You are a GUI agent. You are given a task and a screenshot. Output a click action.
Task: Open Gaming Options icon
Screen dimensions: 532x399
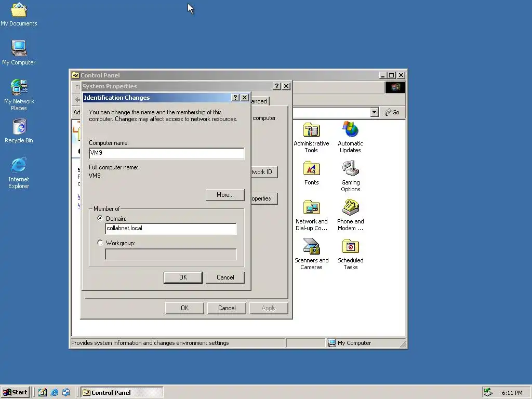(x=351, y=176)
